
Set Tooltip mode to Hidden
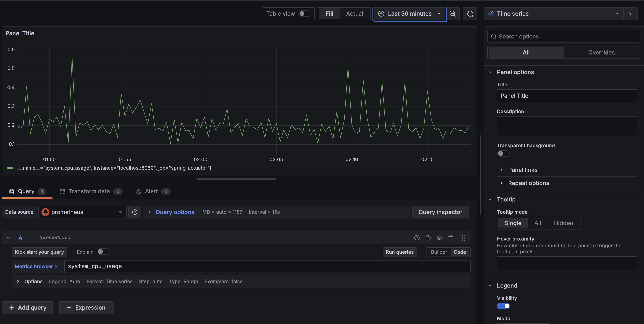(563, 223)
